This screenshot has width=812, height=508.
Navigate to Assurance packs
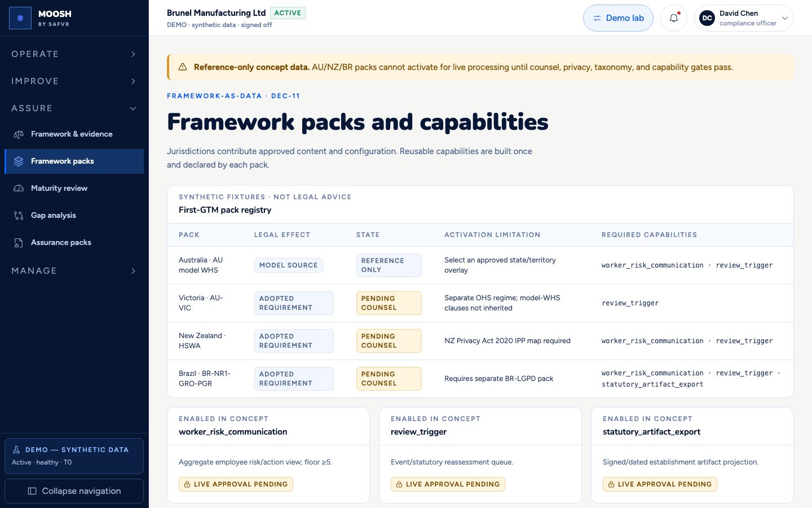pos(74,243)
